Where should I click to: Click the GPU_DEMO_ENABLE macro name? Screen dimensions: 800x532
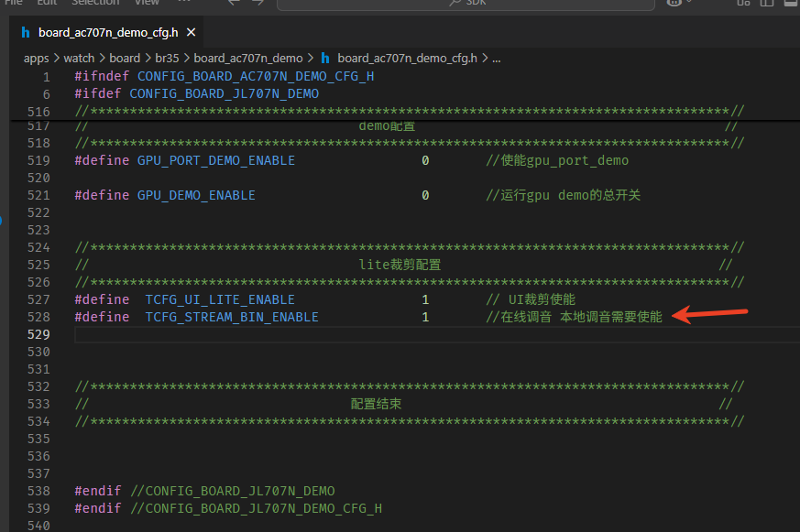[x=196, y=195]
